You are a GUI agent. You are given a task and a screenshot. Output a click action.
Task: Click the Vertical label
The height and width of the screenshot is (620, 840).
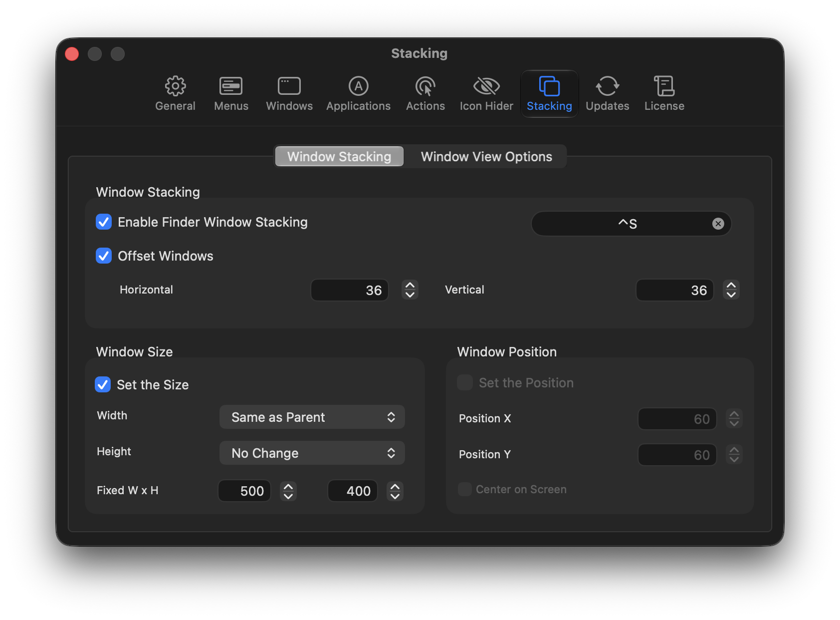(464, 290)
